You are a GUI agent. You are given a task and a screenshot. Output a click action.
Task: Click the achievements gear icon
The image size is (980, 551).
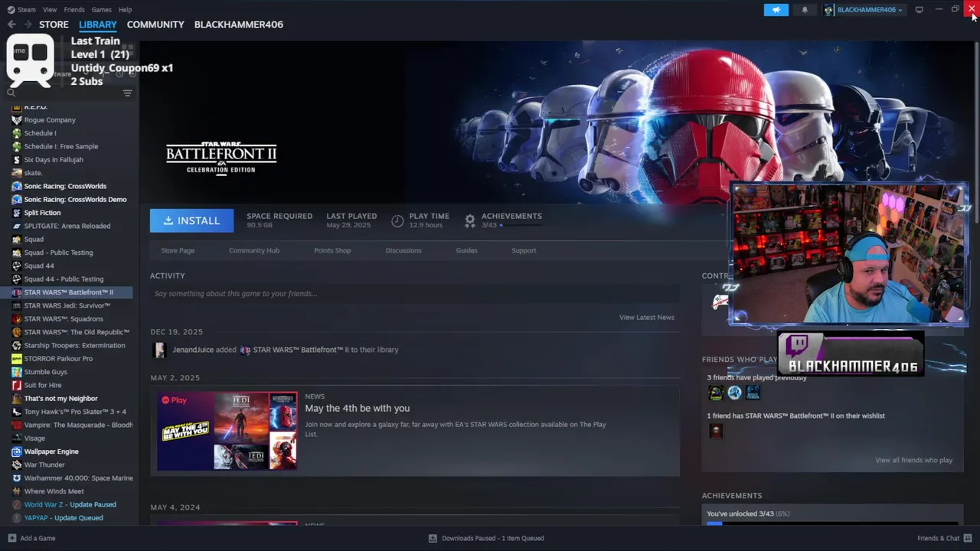point(470,220)
